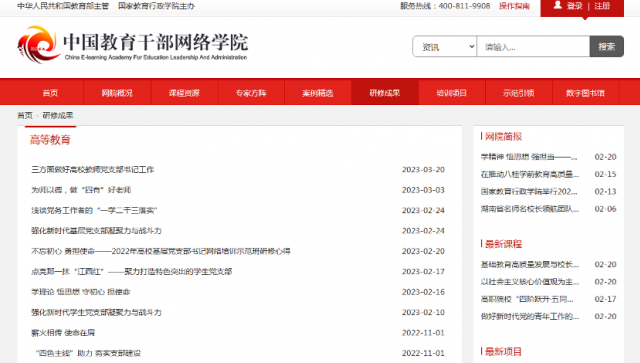
Task: Open course 做好新时代党的青年工作的
Action: click(530, 316)
